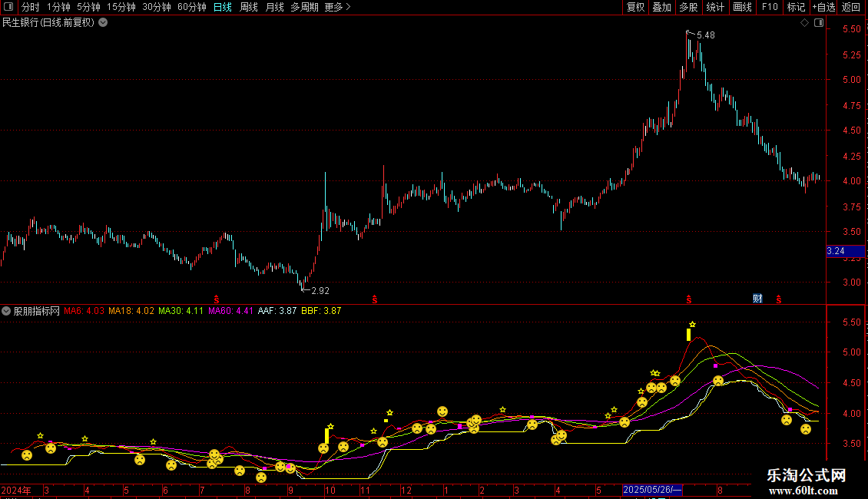Viewport: 868px width, 499px height.
Task: Click the S marker below the June 2025 peak
Action: [689, 299]
